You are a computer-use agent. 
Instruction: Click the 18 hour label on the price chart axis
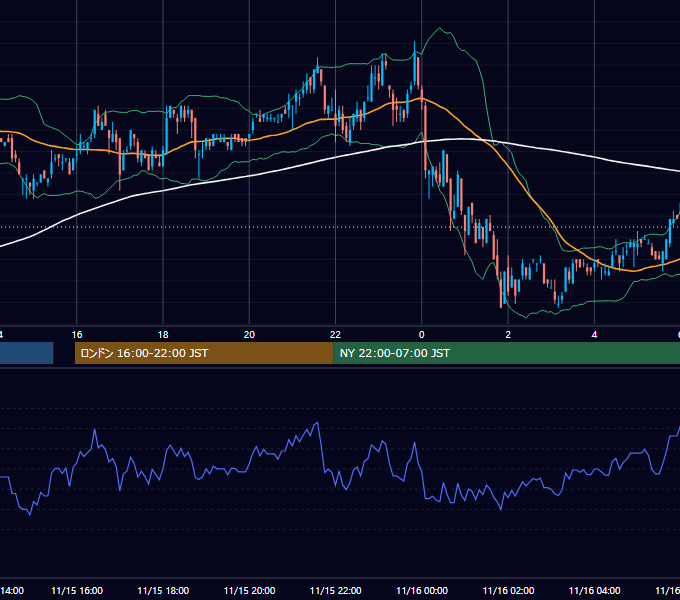coord(163,334)
